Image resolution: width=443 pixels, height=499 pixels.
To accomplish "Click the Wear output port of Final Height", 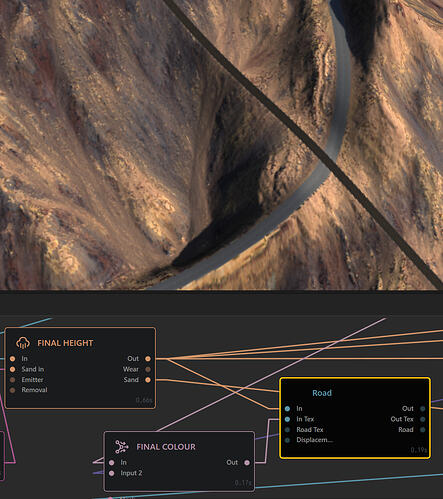I will click(148, 369).
